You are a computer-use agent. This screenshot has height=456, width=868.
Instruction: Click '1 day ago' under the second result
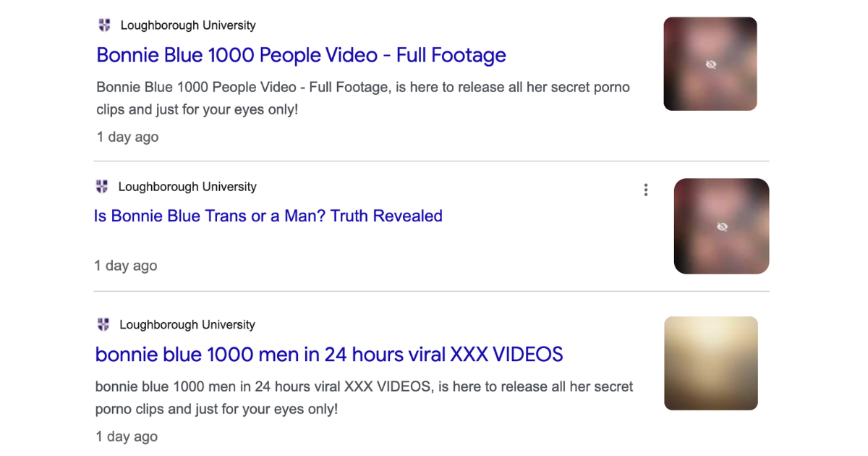point(125,266)
